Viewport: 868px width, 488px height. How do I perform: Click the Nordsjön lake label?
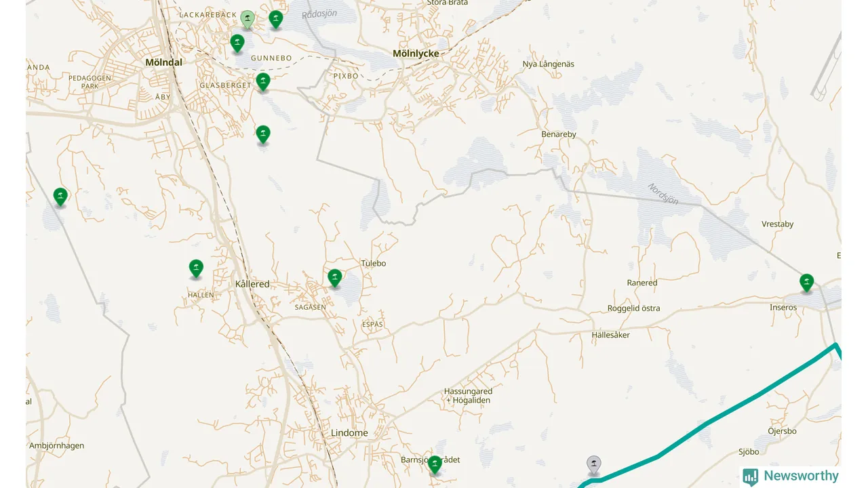point(663,194)
